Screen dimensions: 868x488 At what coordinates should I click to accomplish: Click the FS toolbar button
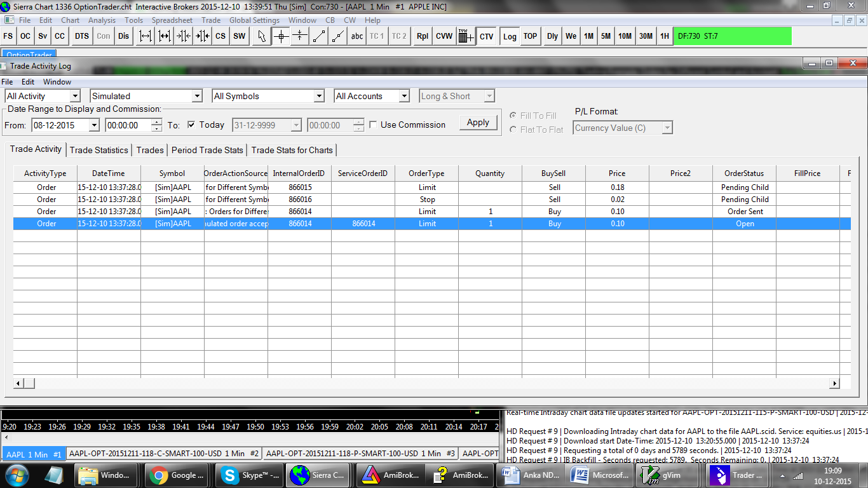[8, 36]
